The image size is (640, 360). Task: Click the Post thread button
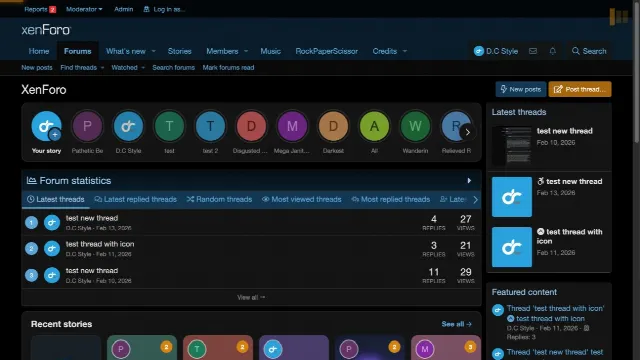tap(580, 89)
